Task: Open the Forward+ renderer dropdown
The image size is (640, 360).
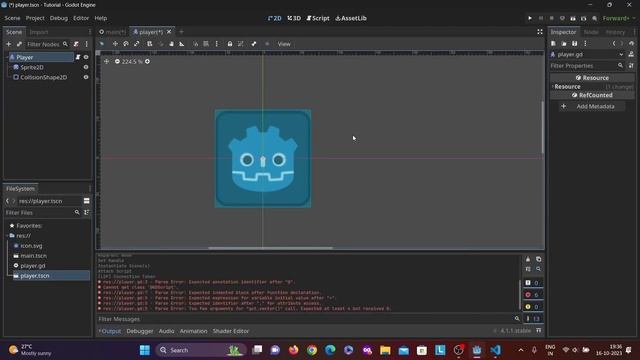Action: [x=619, y=18]
